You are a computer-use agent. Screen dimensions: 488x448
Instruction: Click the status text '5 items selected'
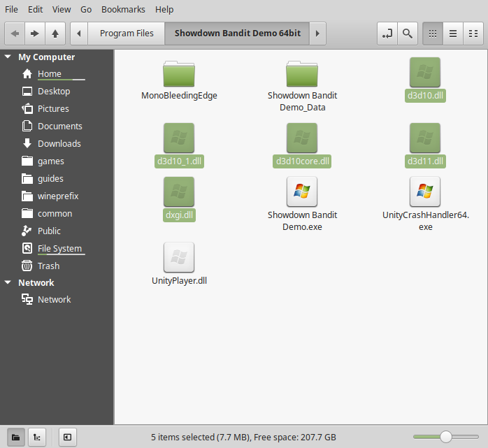click(x=182, y=437)
